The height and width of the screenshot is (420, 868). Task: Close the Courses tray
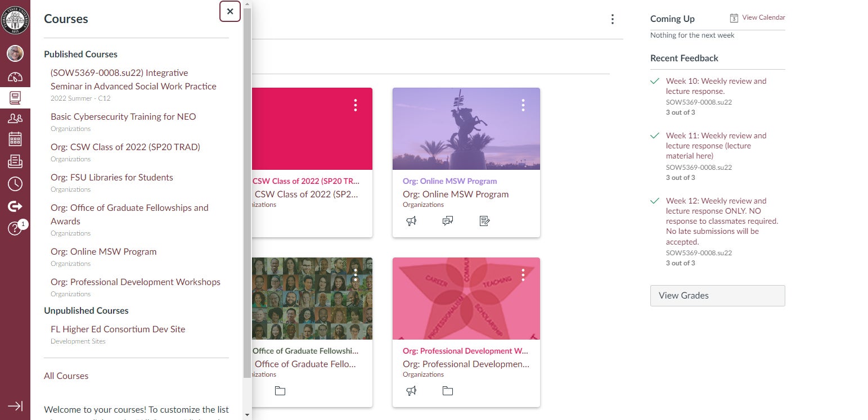pyautogui.click(x=230, y=11)
